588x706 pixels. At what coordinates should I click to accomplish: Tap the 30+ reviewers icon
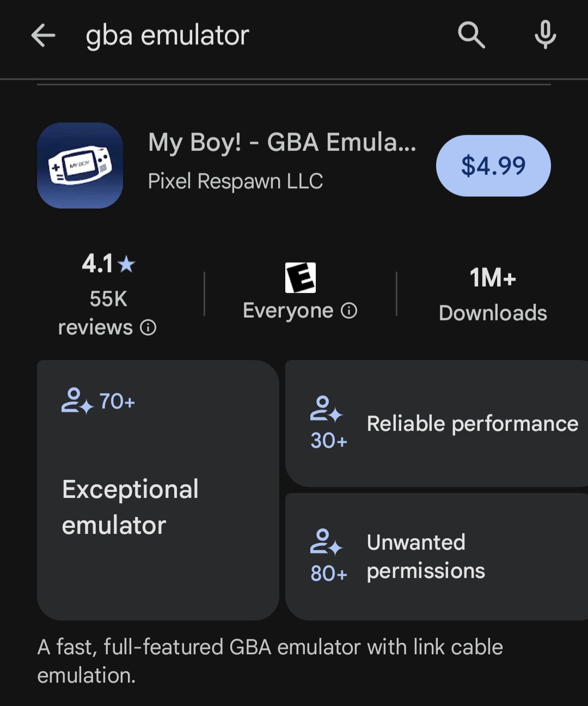pyautogui.click(x=326, y=409)
